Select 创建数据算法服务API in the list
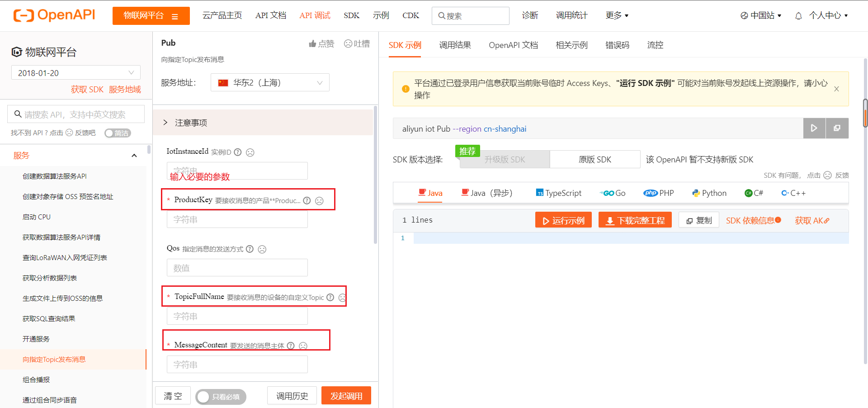 [x=55, y=176]
